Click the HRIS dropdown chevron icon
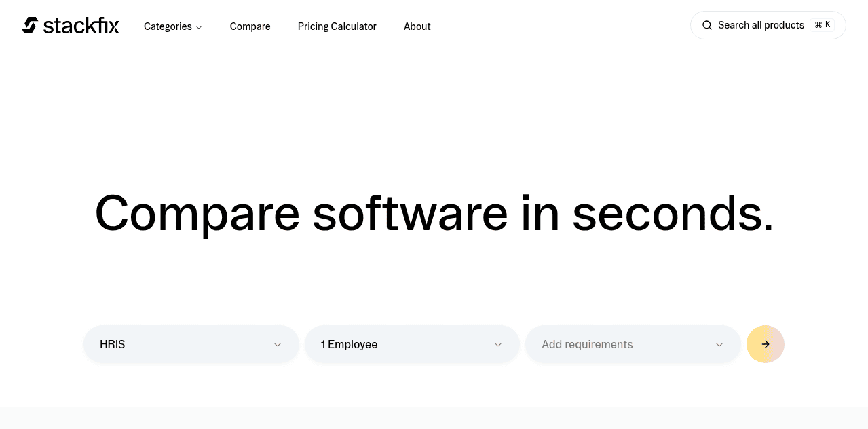 coord(278,344)
